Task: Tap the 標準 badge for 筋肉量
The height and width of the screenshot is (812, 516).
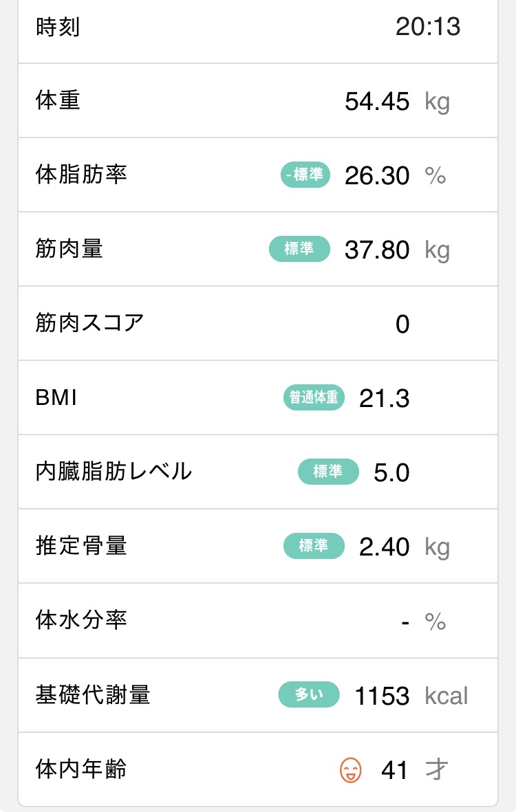Action: tap(299, 249)
